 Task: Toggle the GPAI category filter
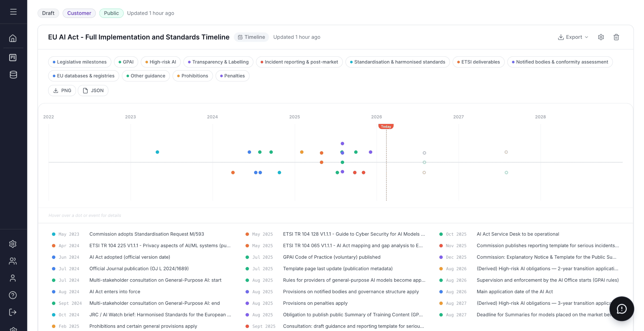[x=126, y=62]
